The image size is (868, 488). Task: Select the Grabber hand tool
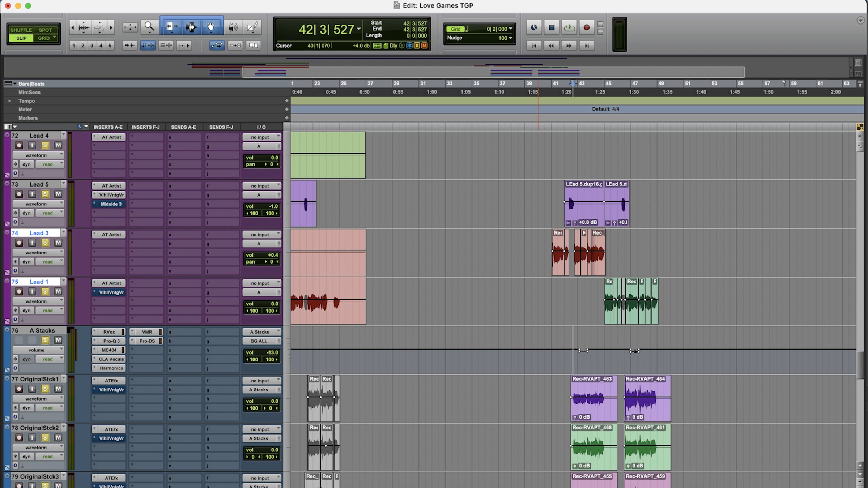pos(210,27)
